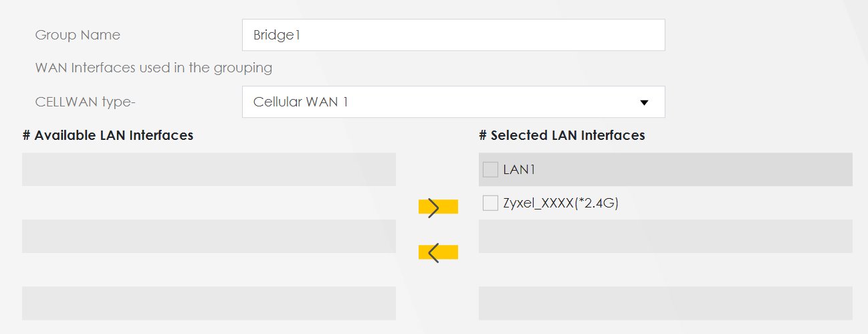Click the bottom empty Selected LAN Interfaces row
This screenshot has height=334, width=868.
(x=665, y=303)
